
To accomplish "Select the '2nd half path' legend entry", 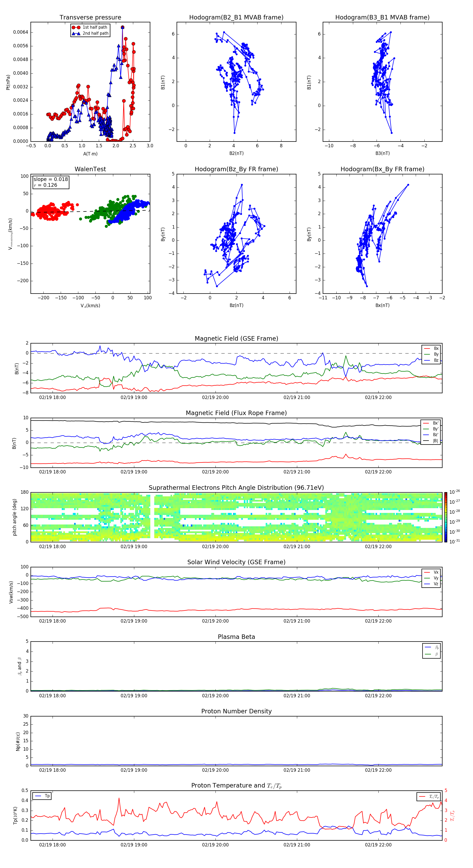I will click(90, 33).
